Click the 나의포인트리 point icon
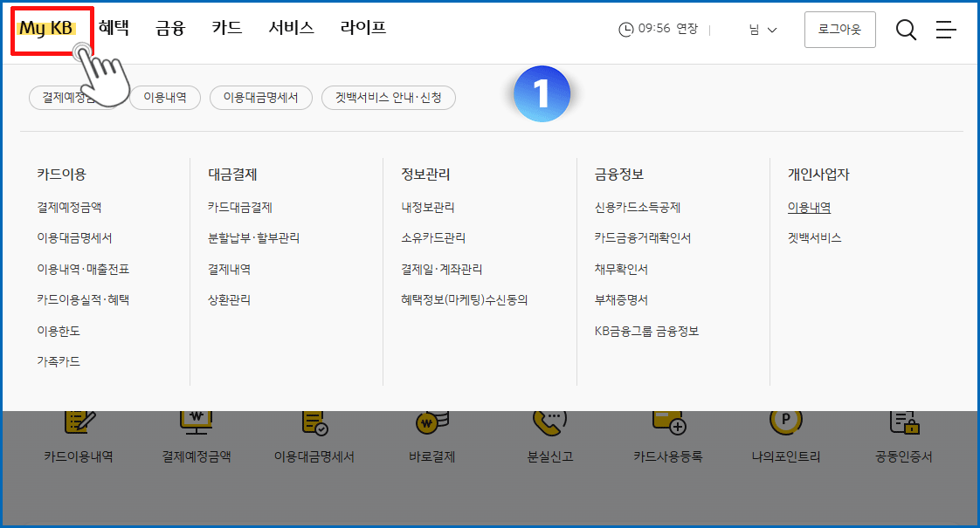The height and width of the screenshot is (528, 980). (x=785, y=422)
